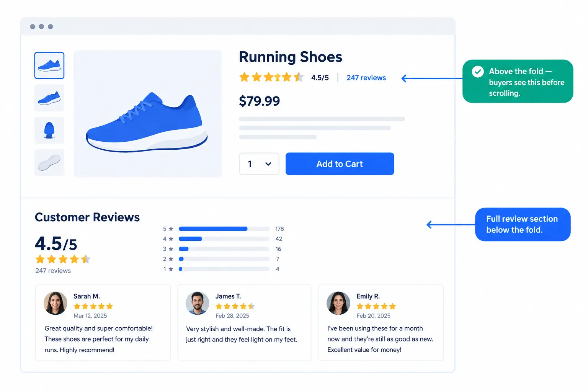Show the heel-view shoe thumbnail
The image size is (588, 392).
pos(49,131)
